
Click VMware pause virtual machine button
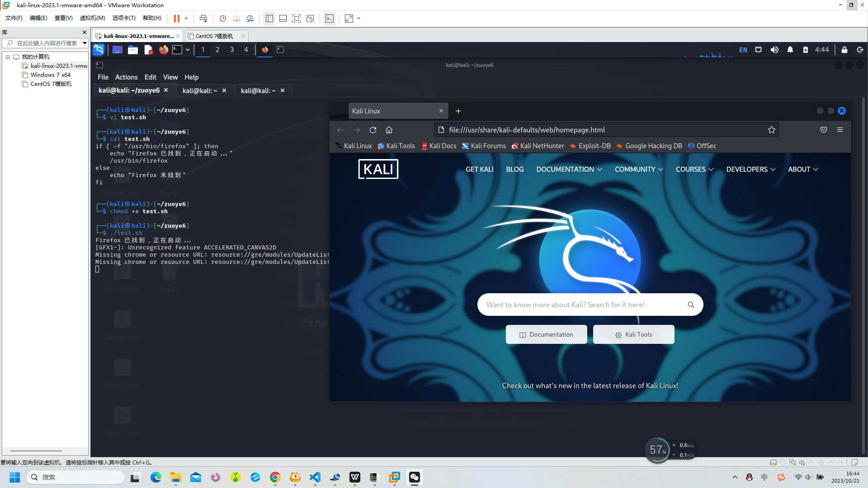click(x=177, y=19)
